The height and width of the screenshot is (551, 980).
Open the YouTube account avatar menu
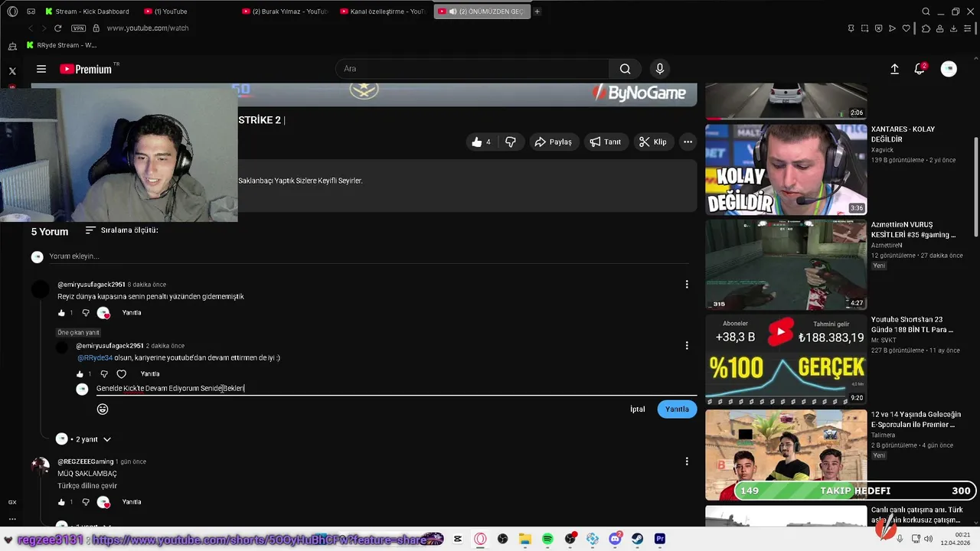pyautogui.click(x=949, y=69)
